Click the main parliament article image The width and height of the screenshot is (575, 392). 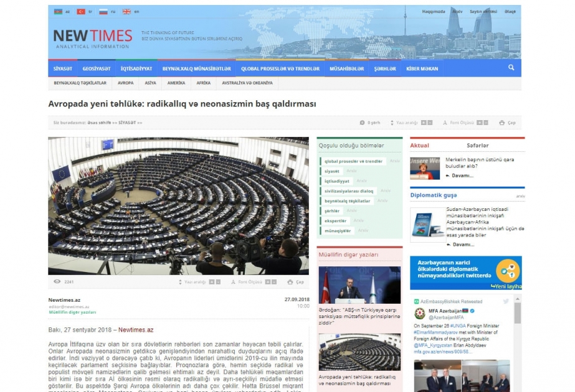[x=178, y=206]
